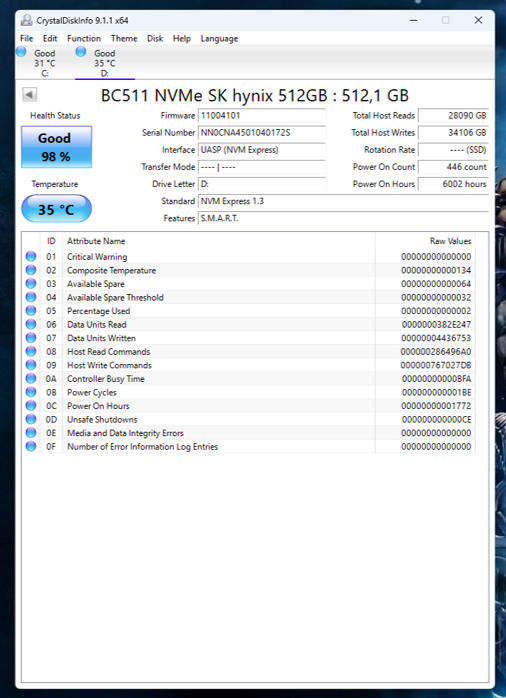Click the Features field S.M.A.R.T.
The image size is (506, 698).
tap(343, 218)
